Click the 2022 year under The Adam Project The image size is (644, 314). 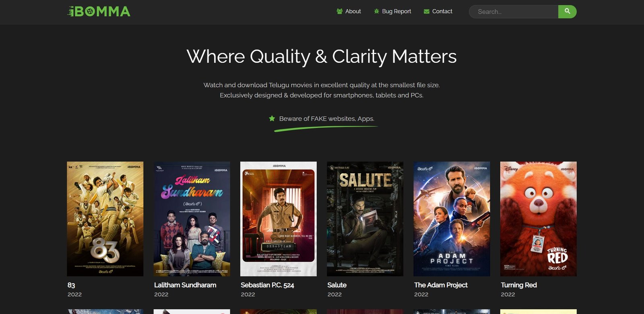pyautogui.click(x=421, y=294)
